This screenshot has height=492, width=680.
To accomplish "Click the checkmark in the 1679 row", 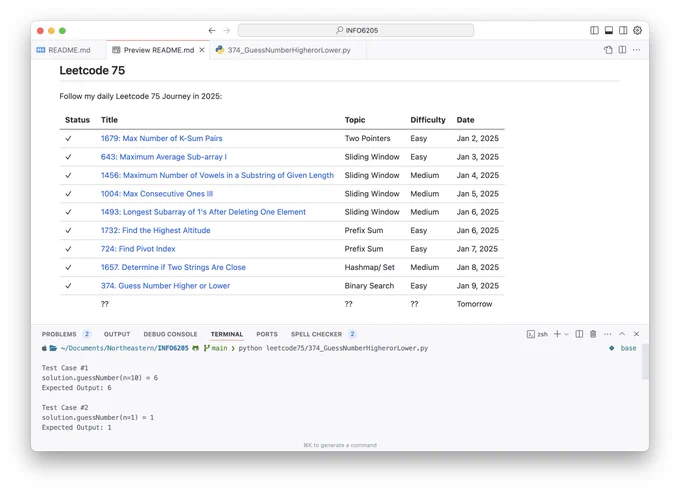I will (x=68, y=138).
